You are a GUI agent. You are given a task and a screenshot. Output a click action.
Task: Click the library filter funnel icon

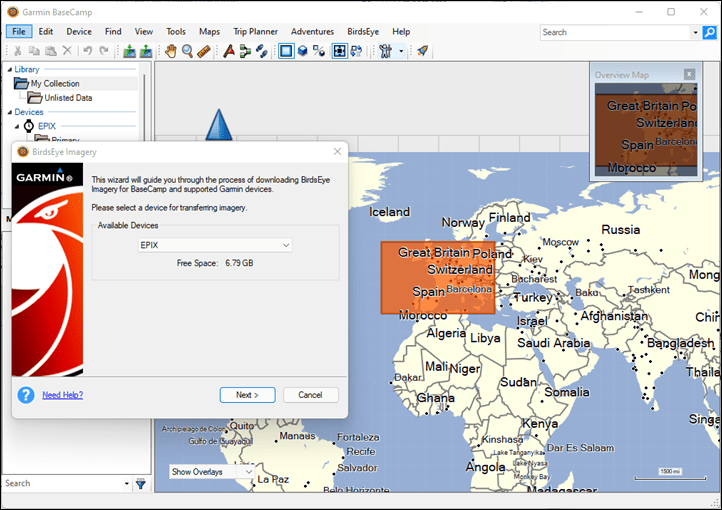tap(141, 484)
